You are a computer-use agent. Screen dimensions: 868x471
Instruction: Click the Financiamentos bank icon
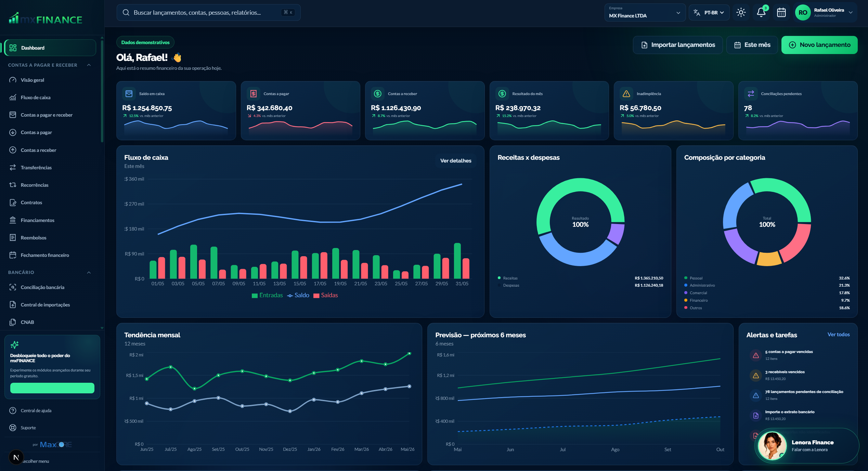click(x=13, y=220)
